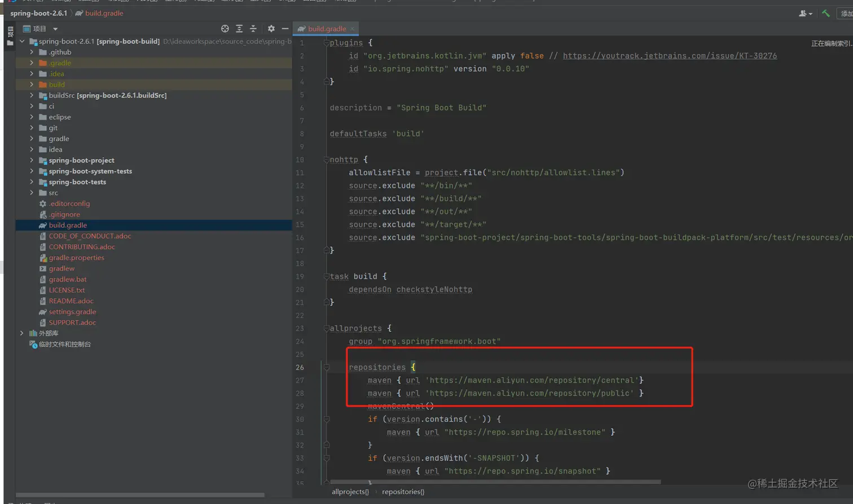The height and width of the screenshot is (504, 853).
Task: Click the project tree horizontal scrollbar
Action: [140, 495]
